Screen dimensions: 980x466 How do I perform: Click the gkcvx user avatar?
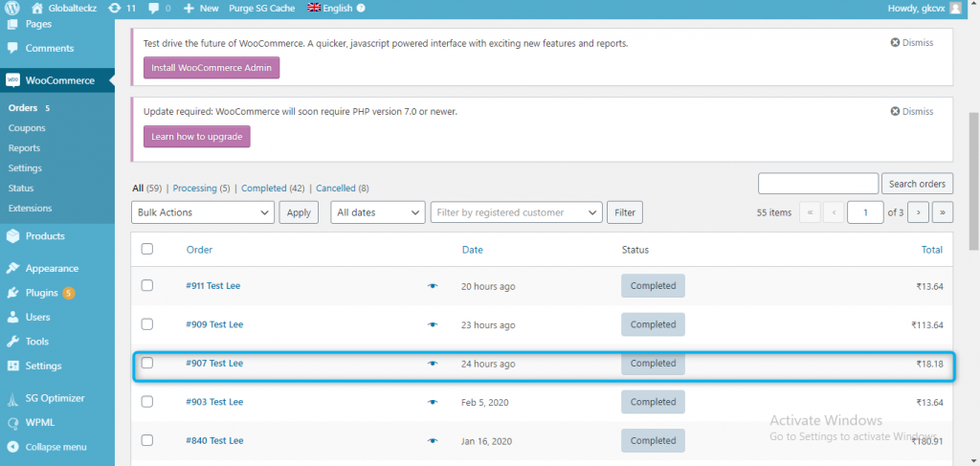coord(955,8)
